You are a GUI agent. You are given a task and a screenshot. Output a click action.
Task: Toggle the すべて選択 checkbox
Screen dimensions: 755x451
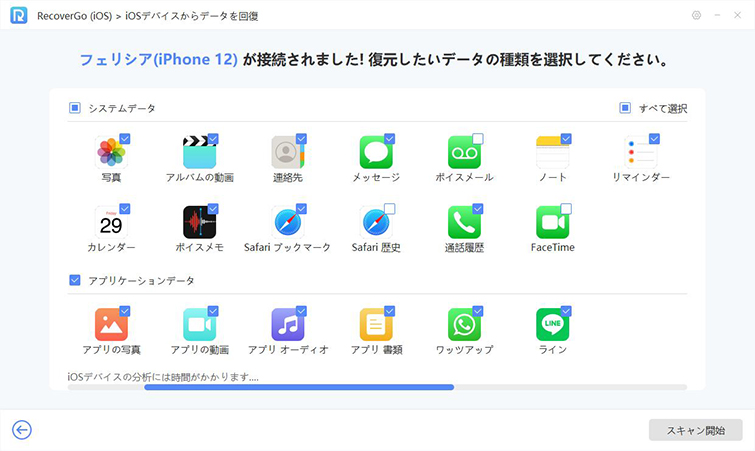(x=625, y=108)
